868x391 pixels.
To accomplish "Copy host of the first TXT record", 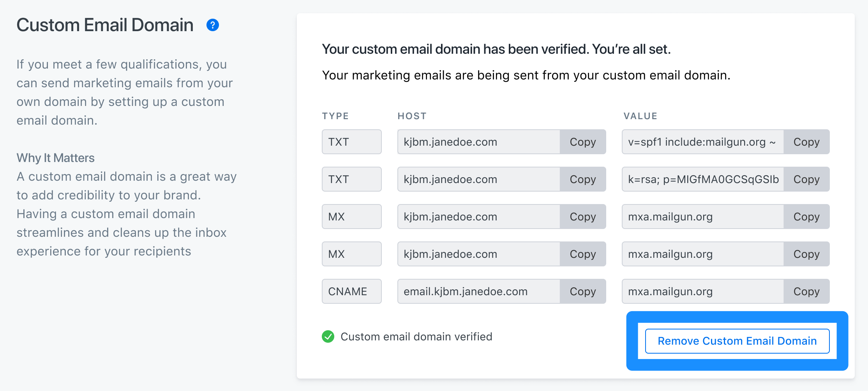I will 583,142.
